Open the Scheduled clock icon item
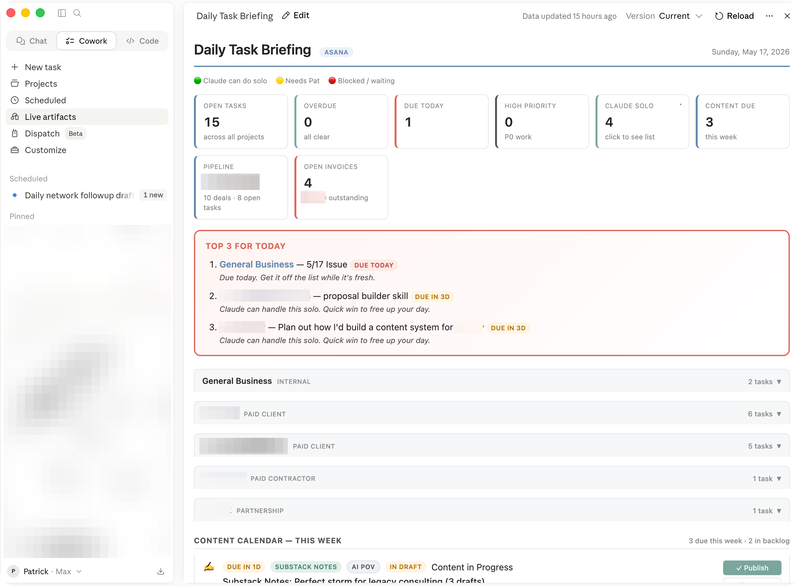The height and width of the screenshot is (586, 800). [x=15, y=100]
